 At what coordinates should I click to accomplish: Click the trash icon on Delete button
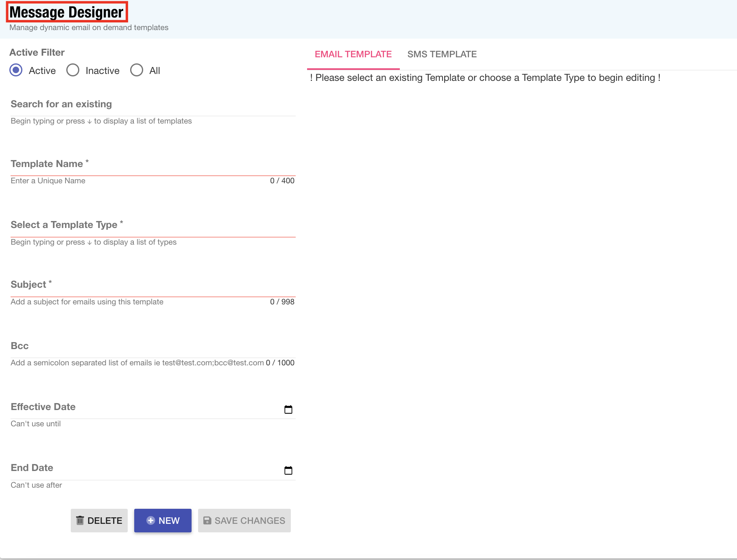[x=80, y=521]
